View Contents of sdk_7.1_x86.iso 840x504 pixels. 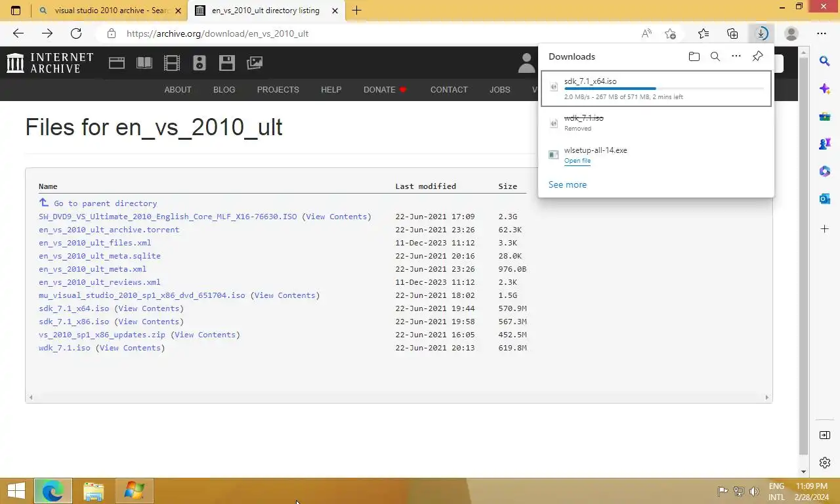point(149,322)
